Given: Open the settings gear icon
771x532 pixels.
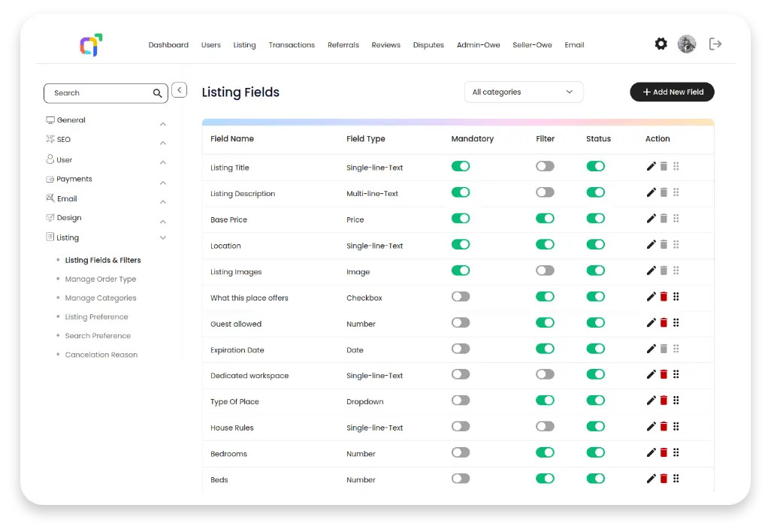Looking at the screenshot, I should 661,44.
